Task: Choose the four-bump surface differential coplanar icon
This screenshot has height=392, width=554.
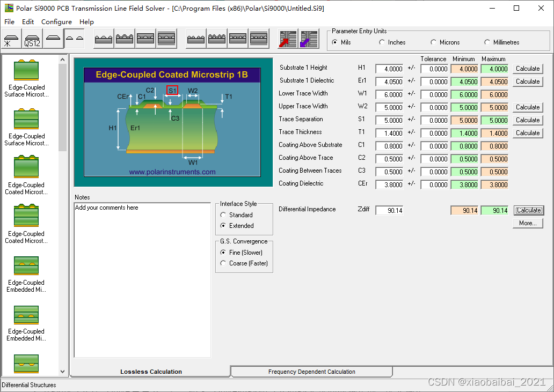Action: point(196,39)
